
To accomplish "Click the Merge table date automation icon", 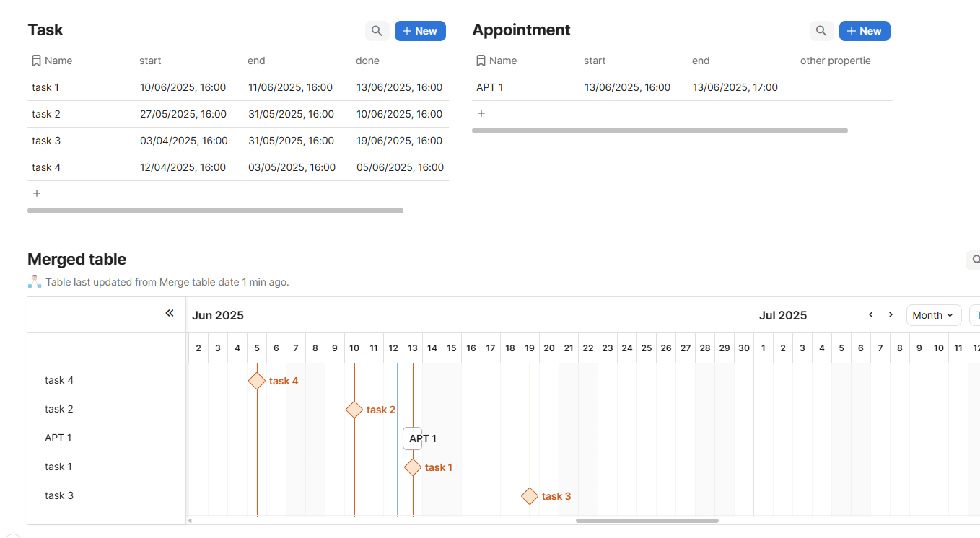I will click(35, 282).
